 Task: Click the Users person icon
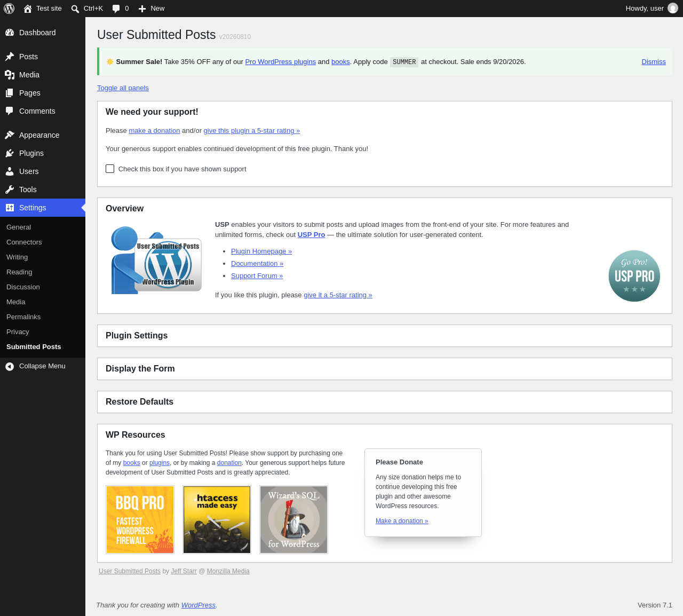(10, 171)
